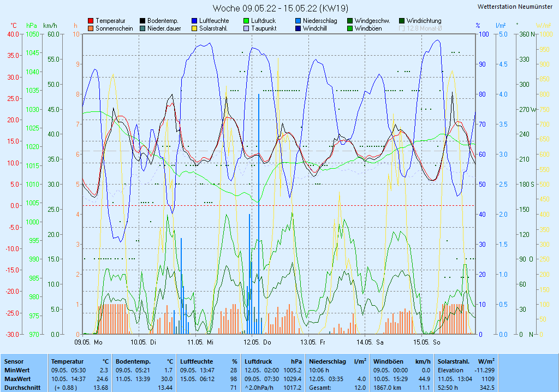Click the 10:06 h precipitation duration value
This screenshot has width=559, height=392.
click(319, 370)
